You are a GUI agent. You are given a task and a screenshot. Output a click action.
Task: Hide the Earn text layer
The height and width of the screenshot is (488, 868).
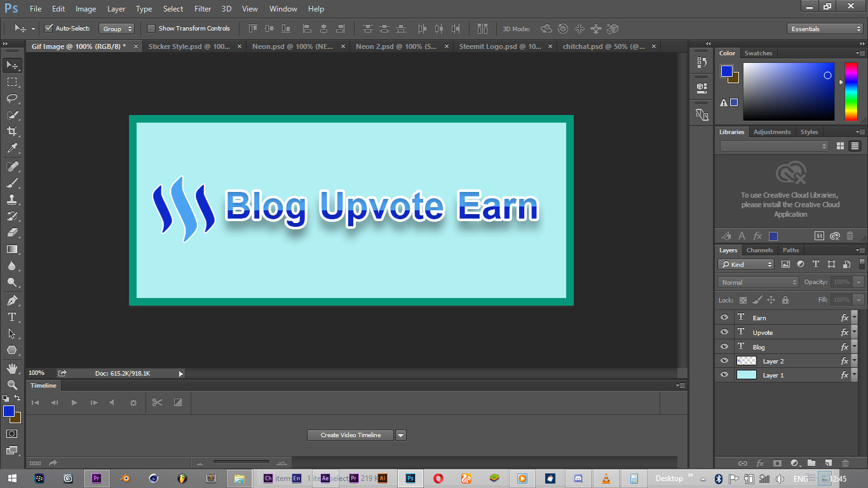724,317
